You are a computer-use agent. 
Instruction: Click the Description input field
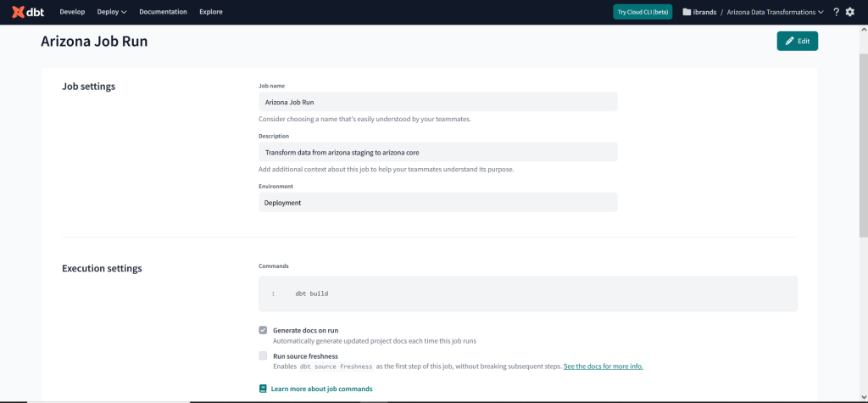tap(437, 152)
